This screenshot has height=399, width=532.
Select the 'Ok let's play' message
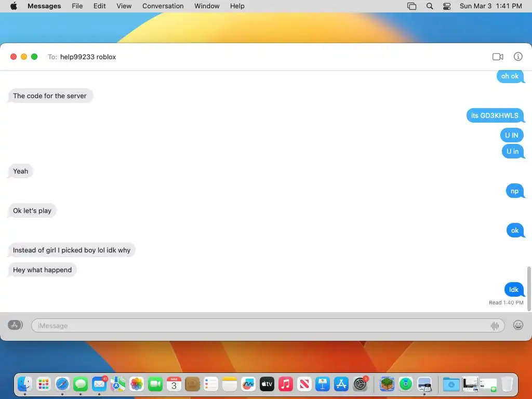click(x=32, y=211)
